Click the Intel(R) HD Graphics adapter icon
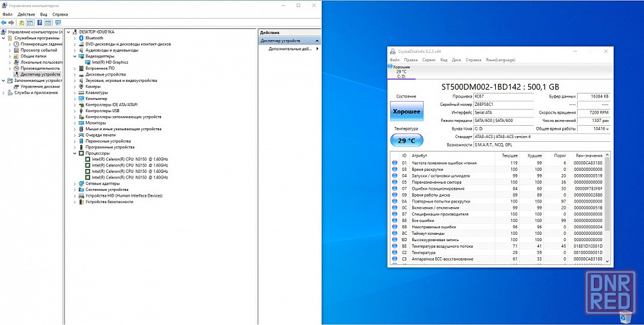This screenshot has width=644, height=325. pyautogui.click(x=88, y=62)
